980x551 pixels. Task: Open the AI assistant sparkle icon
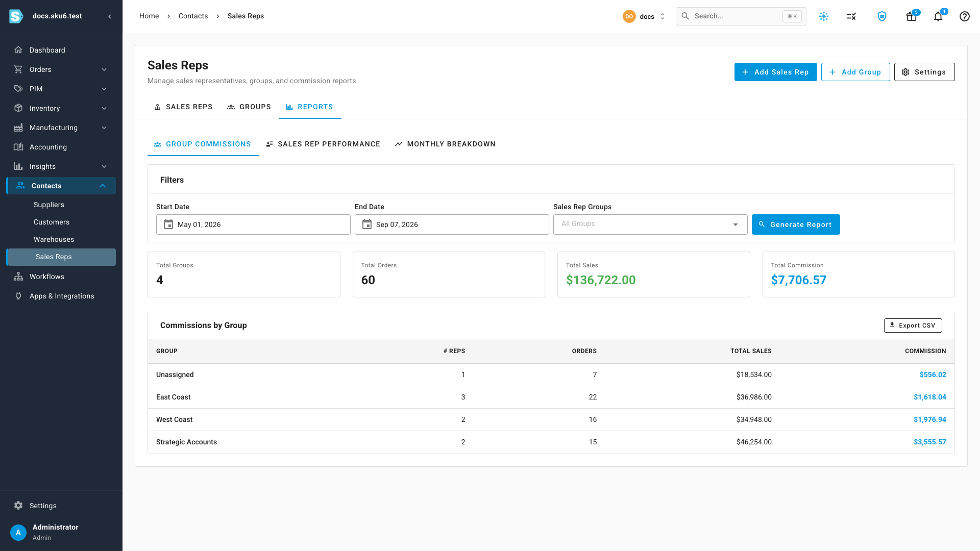pyautogui.click(x=824, y=16)
